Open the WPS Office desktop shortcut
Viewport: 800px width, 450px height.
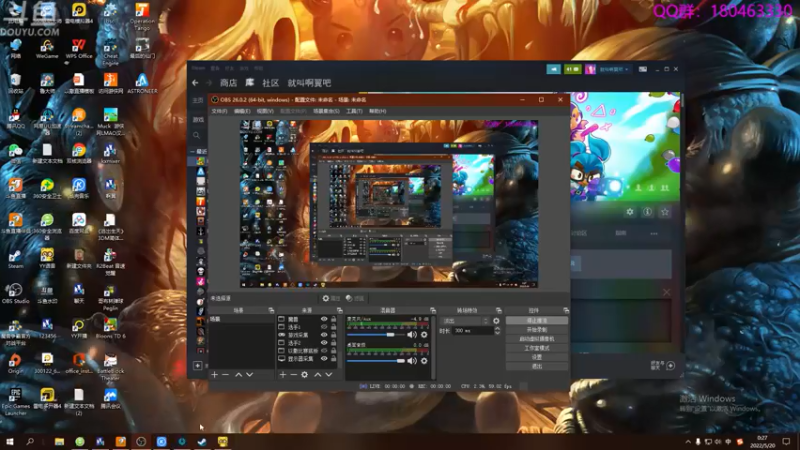click(79, 49)
